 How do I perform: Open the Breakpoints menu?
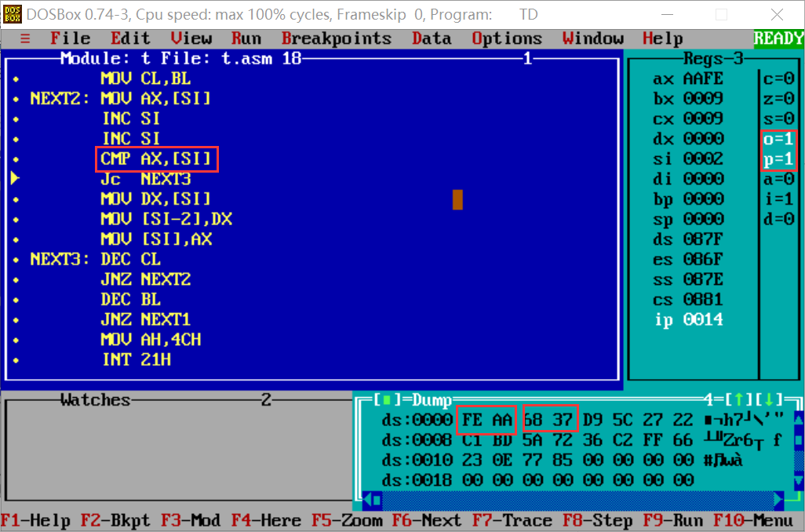click(337, 38)
